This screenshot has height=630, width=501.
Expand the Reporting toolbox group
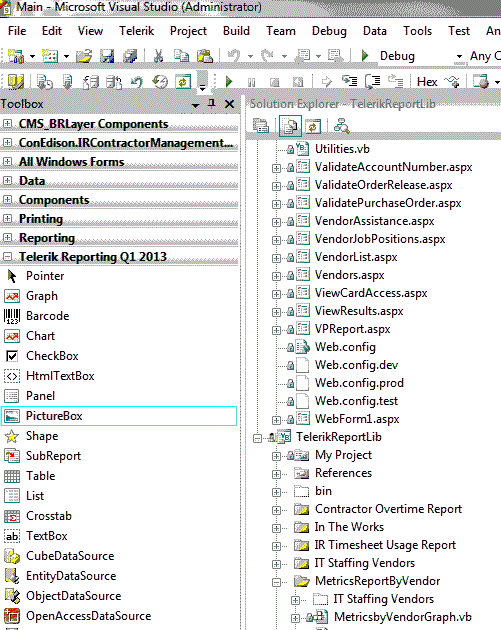tap(7, 237)
